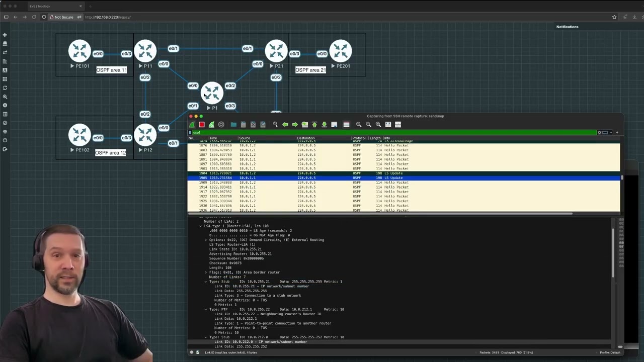Open the Nodes list icon in EVE sidebar

5,44
